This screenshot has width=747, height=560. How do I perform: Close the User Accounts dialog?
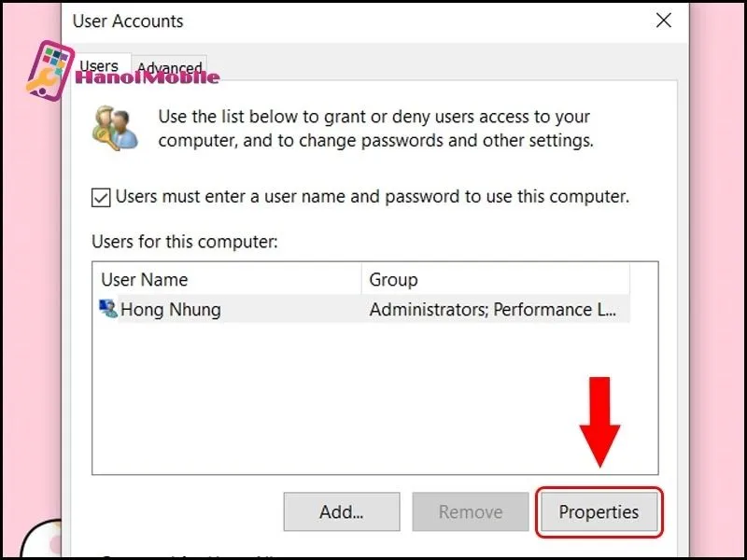tap(664, 21)
